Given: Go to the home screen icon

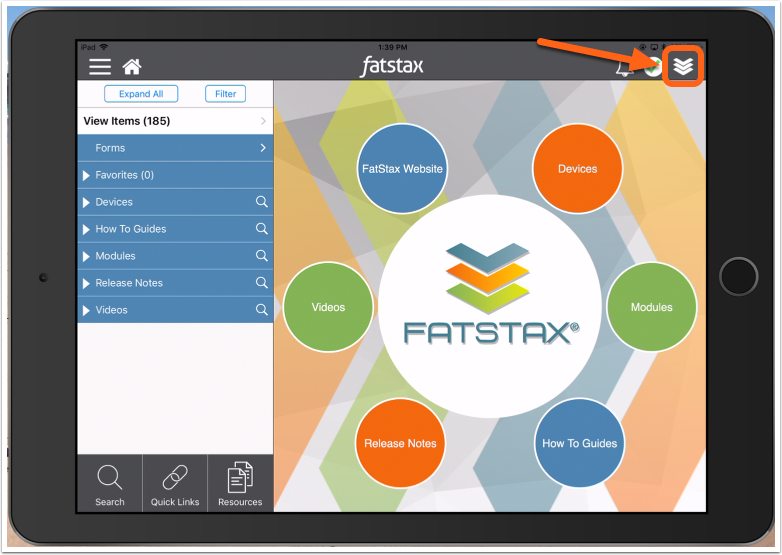Looking at the screenshot, I should 132,66.
